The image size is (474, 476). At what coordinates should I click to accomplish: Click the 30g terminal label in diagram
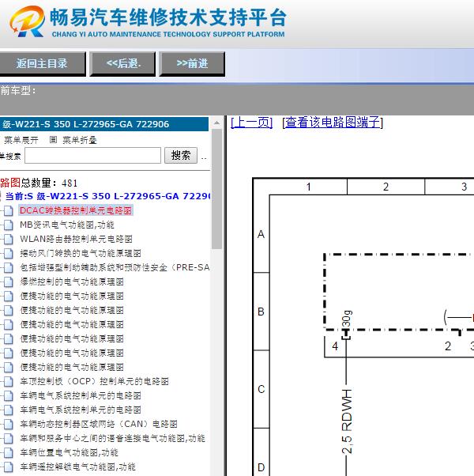point(347,319)
